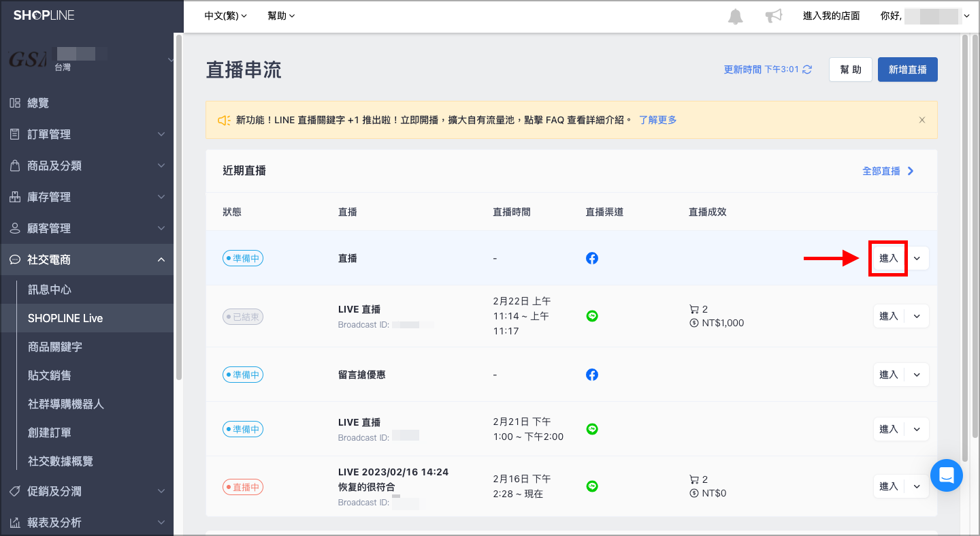
Task: Click 進入 in the 直播 row
Action: (x=888, y=259)
